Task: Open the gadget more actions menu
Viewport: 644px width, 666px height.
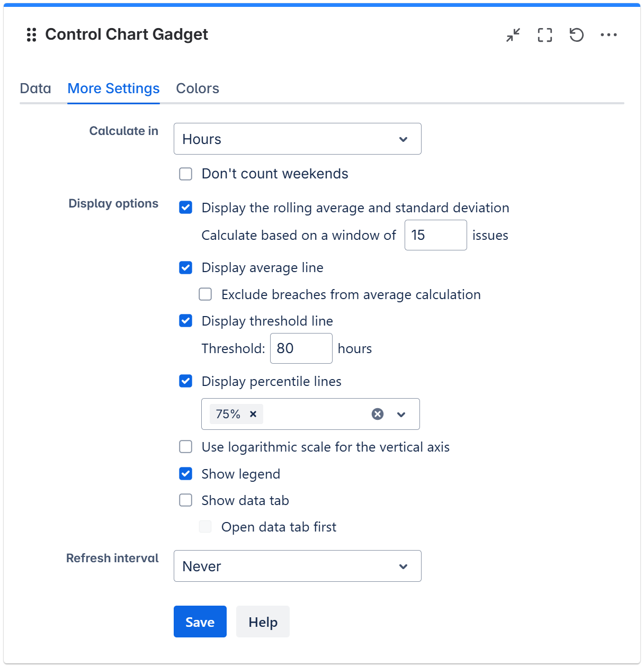Action: [609, 35]
